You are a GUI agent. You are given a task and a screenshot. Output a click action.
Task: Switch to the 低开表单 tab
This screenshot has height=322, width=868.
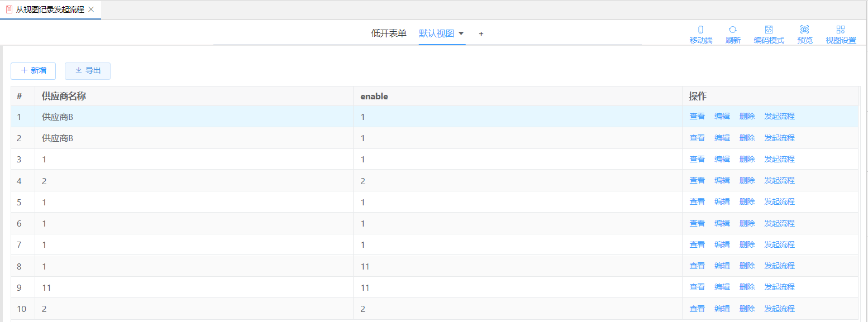coord(389,33)
